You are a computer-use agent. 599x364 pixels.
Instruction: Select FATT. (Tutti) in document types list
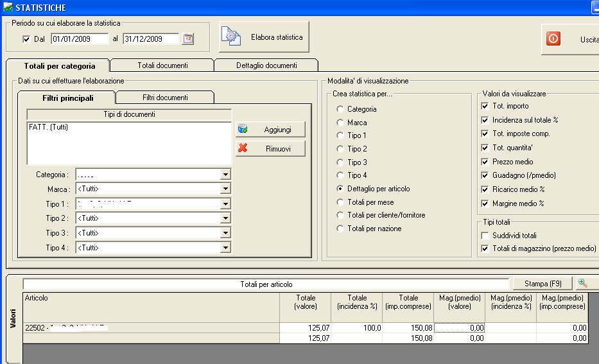(49, 127)
